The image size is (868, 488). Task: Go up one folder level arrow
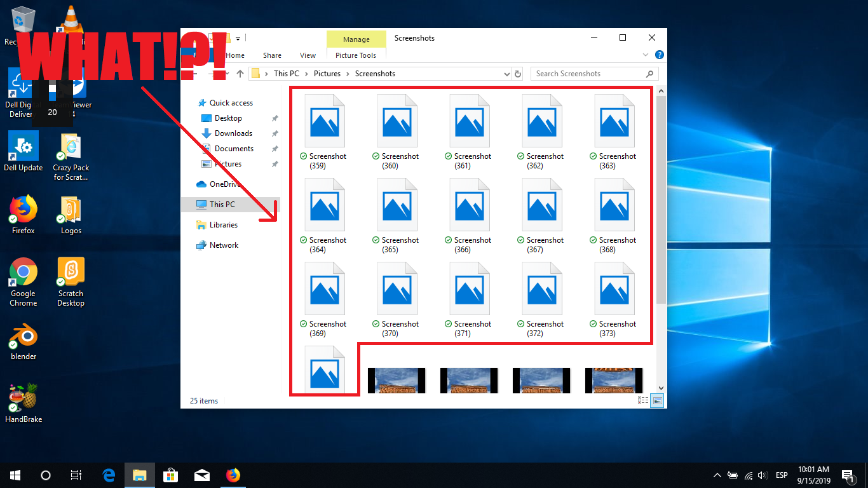[x=240, y=74]
